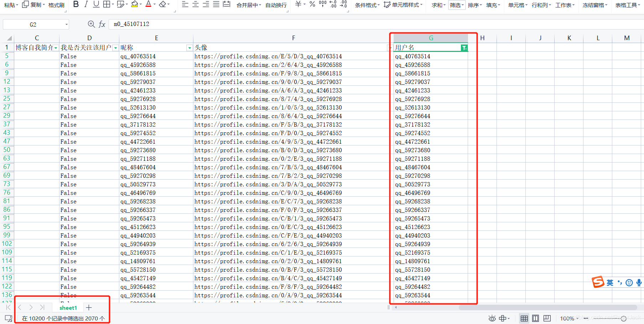The image size is (644, 324).
Task: Open the 工作表 worksheet menu
Action: [x=565, y=5]
